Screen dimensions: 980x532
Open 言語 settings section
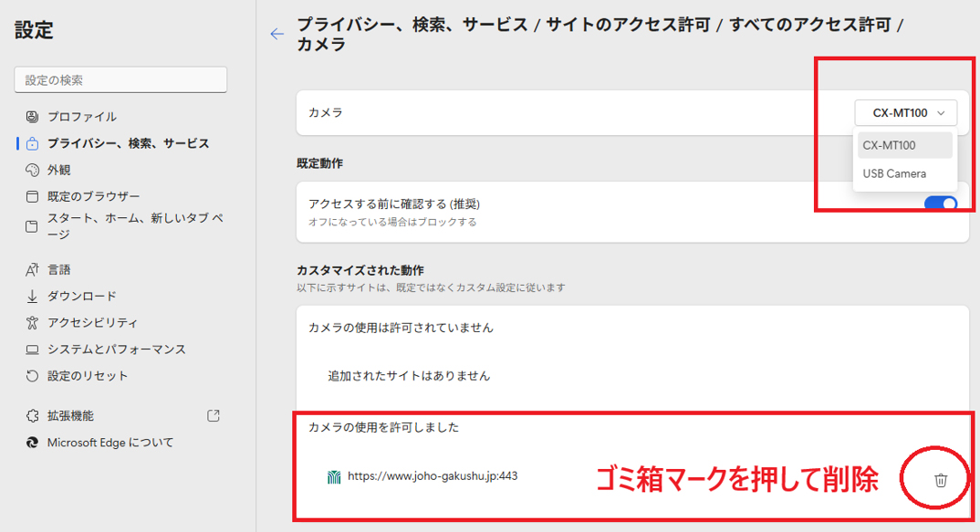point(58,269)
